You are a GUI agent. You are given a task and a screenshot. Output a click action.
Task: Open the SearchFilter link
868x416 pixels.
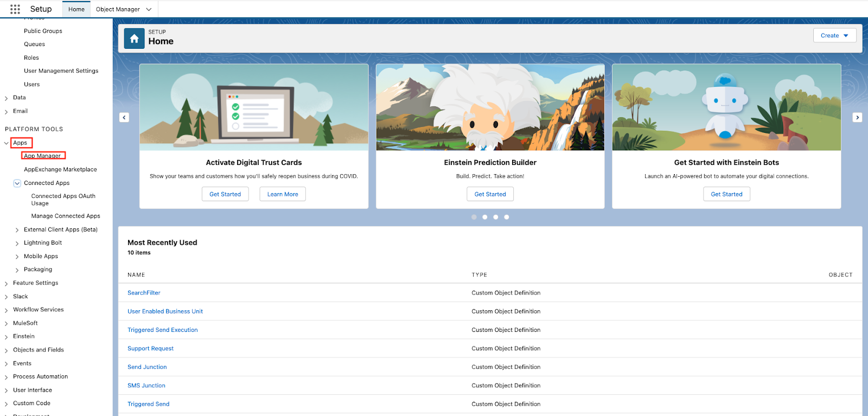pos(144,293)
